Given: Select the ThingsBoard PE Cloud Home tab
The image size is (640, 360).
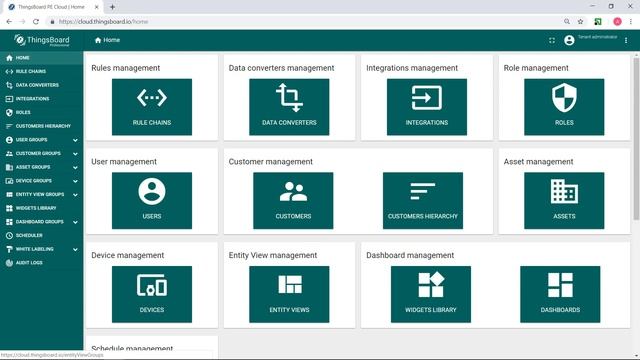Looking at the screenshot, I should [x=53, y=7].
